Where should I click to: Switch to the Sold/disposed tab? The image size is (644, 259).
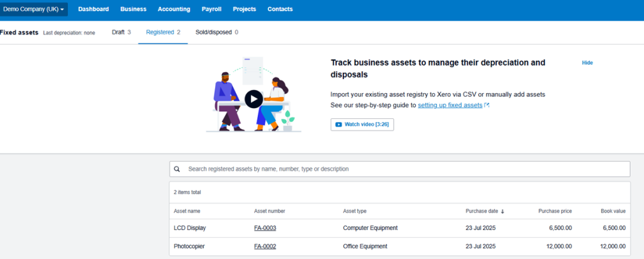pos(216,32)
